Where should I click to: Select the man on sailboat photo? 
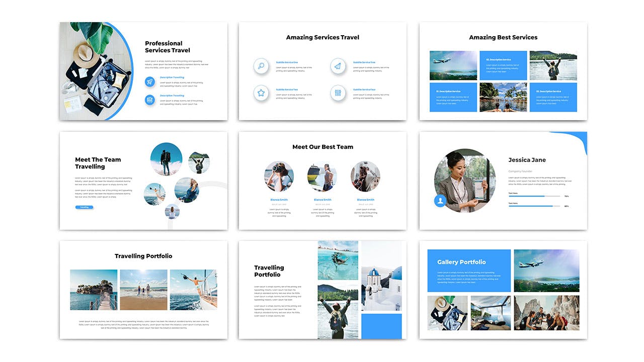193,290
